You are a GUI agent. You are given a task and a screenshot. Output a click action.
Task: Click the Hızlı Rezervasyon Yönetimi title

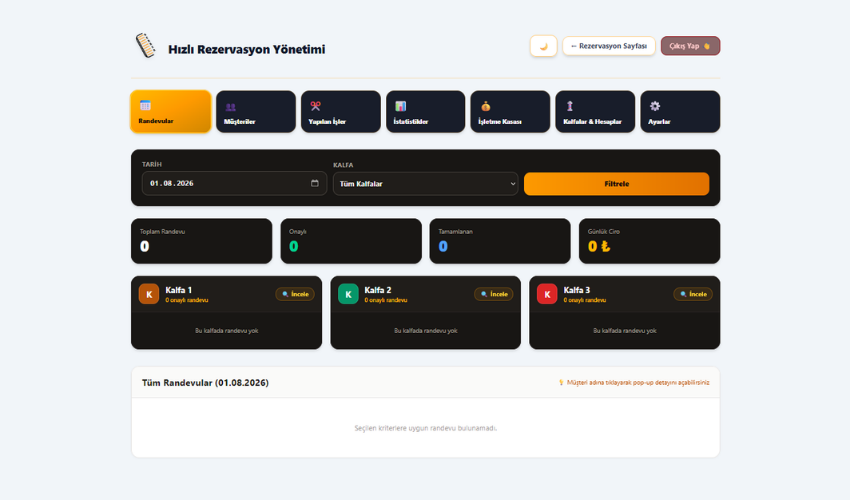247,49
